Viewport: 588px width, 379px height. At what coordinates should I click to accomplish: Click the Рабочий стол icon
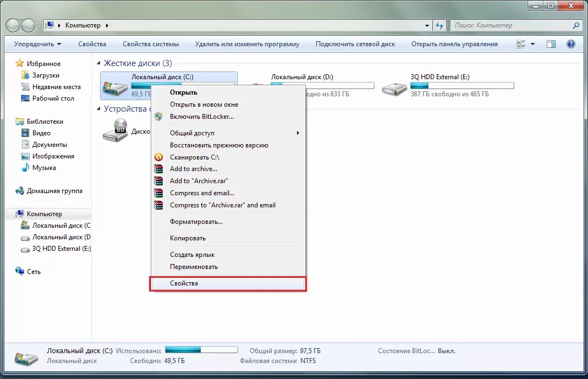click(x=25, y=98)
